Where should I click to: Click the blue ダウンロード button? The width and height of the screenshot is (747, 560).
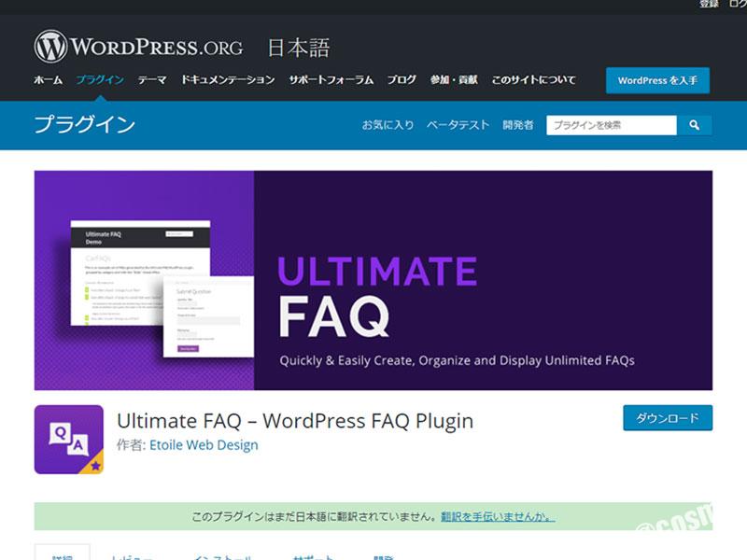click(x=667, y=418)
